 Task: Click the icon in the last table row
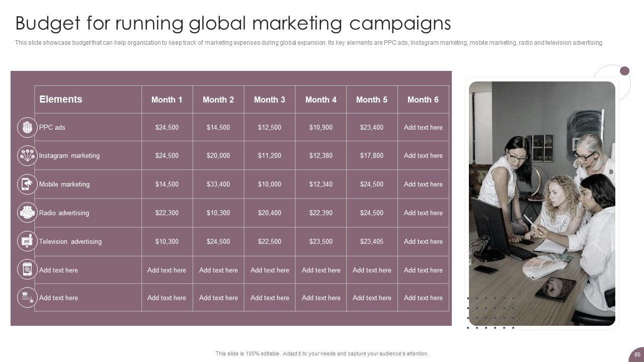point(27,298)
